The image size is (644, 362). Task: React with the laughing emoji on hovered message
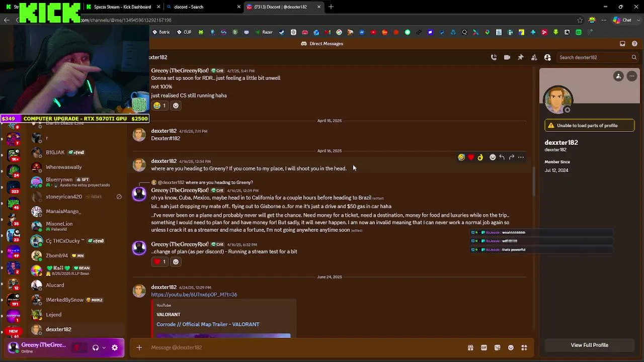[x=461, y=157]
